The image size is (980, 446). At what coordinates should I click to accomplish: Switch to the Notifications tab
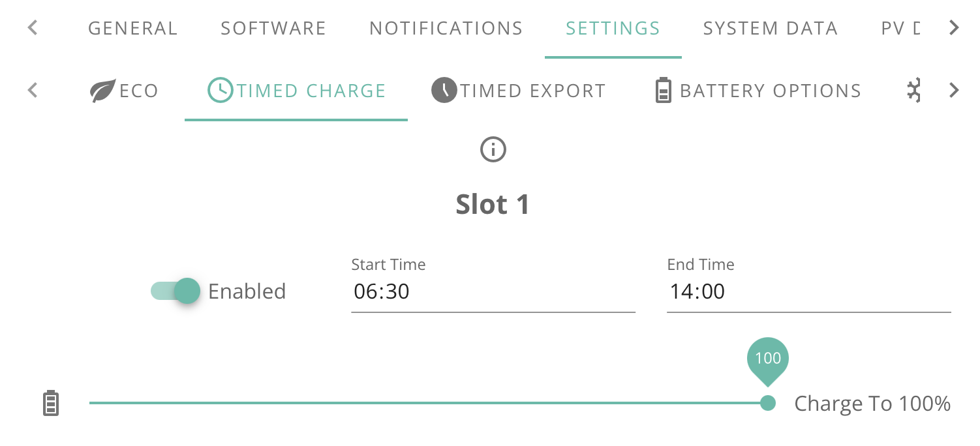point(446,29)
